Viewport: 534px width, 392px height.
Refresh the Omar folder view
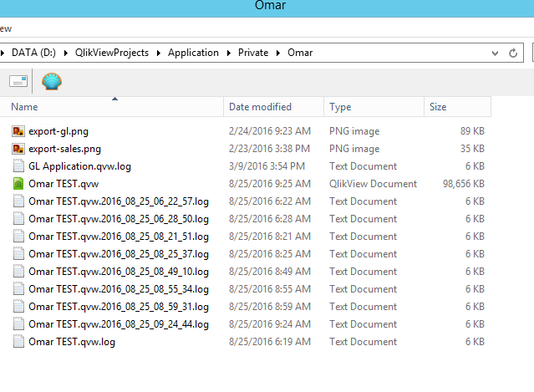(513, 53)
